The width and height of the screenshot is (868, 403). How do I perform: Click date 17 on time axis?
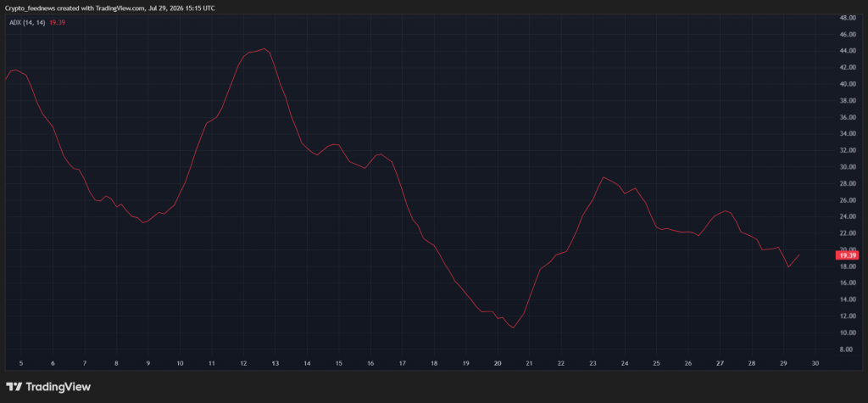(403, 364)
